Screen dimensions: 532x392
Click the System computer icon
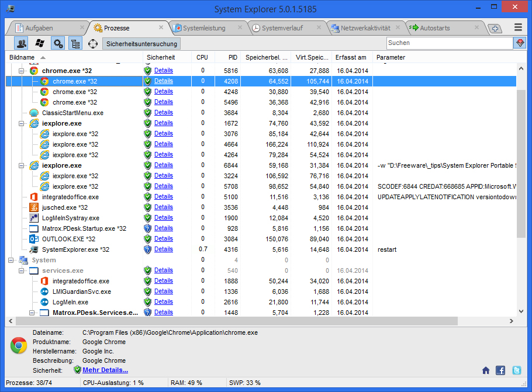click(x=23, y=260)
